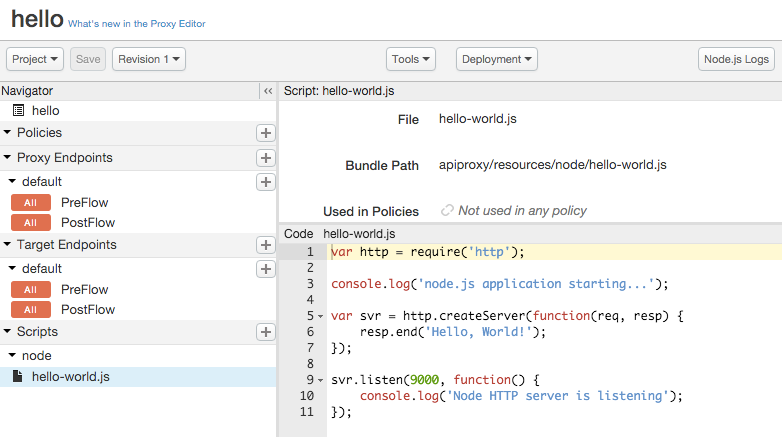Collapse the Policies section in Navigator
Screen dimensions: 782x437
(8, 133)
